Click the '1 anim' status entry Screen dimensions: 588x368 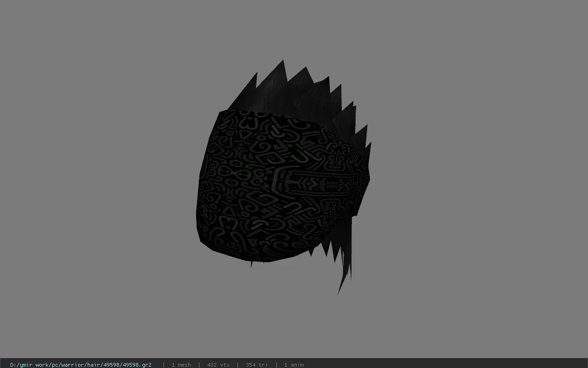[294, 365]
